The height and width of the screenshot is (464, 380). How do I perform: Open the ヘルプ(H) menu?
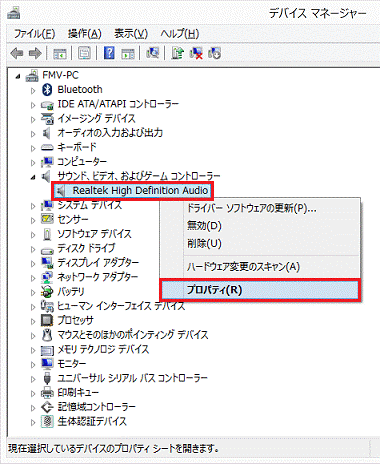(179, 34)
